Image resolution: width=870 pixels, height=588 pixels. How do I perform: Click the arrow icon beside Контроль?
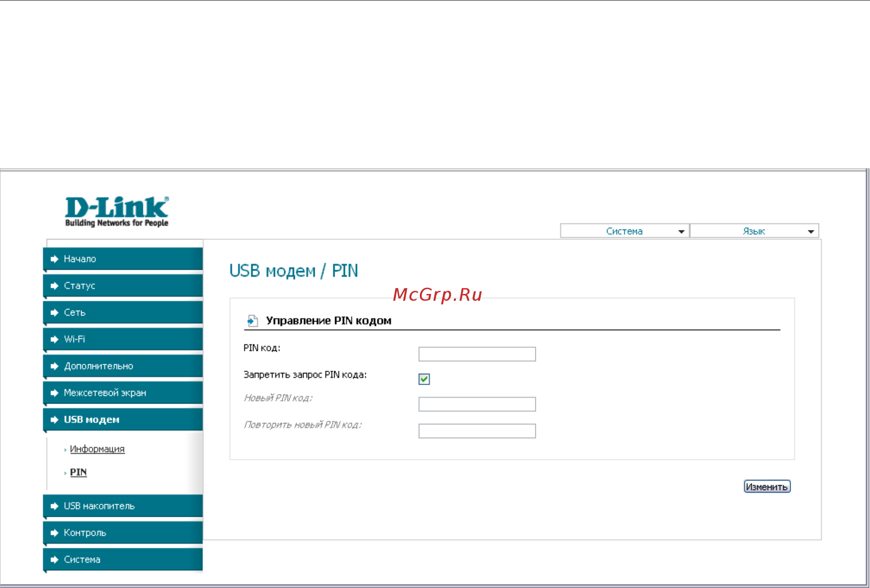point(55,533)
